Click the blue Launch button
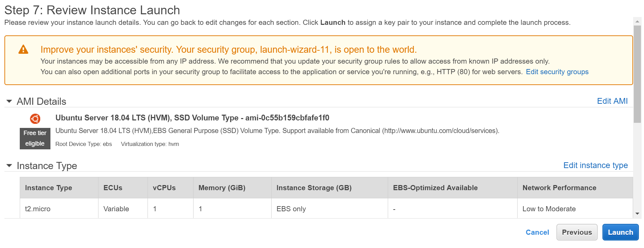The height and width of the screenshot is (248, 644). pos(620,232)
